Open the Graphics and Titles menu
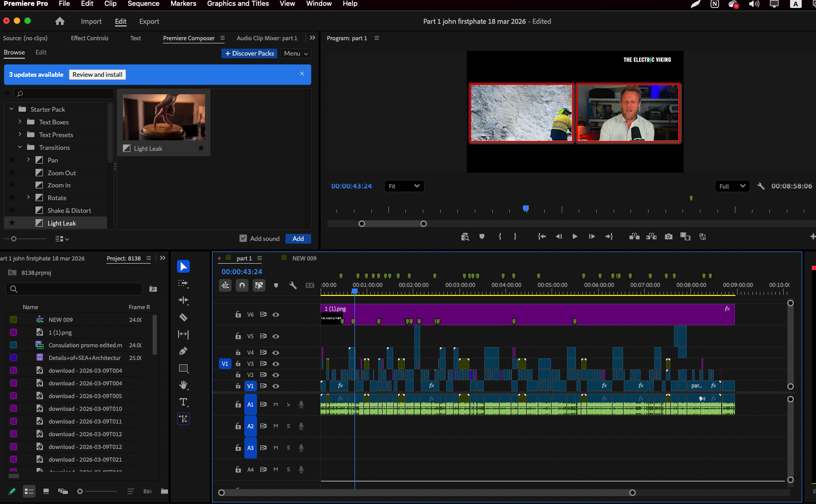 pos(238,4)
